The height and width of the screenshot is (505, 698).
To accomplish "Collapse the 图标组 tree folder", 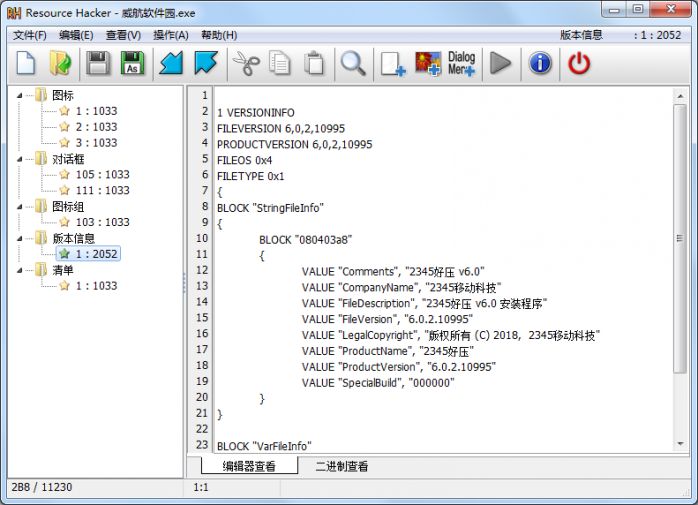I will pyautogui.click(x=20, y=207).
